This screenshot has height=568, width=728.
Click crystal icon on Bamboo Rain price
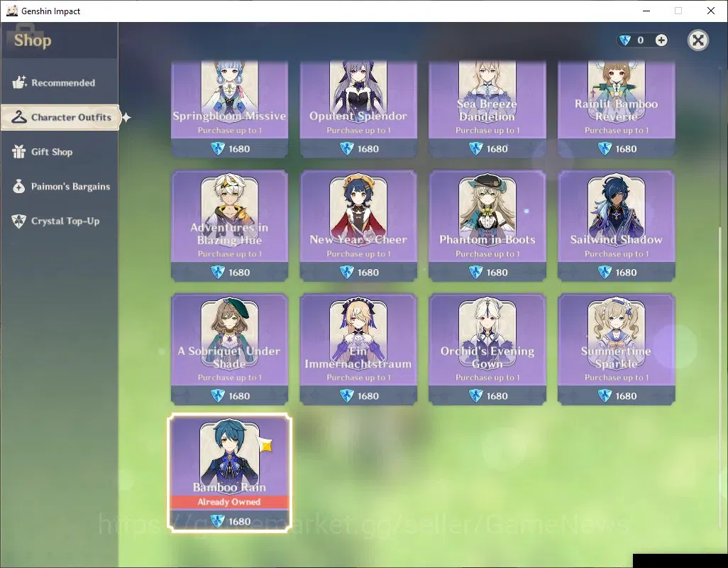point(218,521)
